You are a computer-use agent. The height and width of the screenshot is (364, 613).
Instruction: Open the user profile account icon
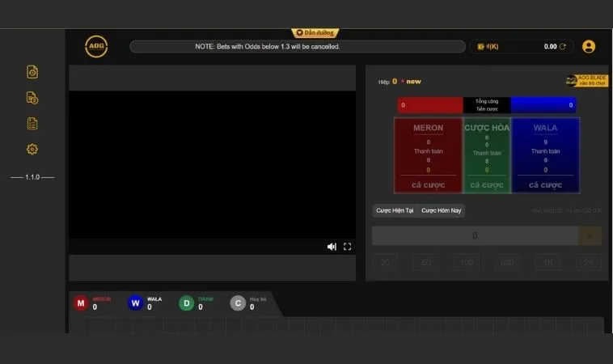589,47
